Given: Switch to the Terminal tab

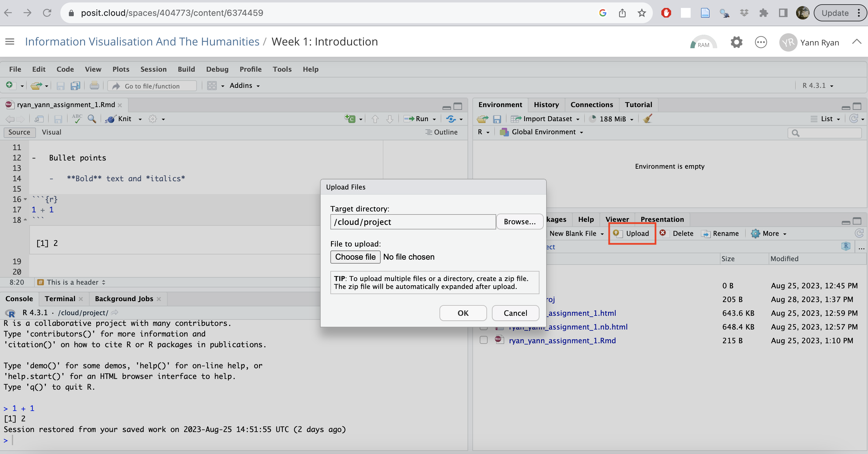Looking at the screenshot, I should pyautogui.click(x=60, y=298).
